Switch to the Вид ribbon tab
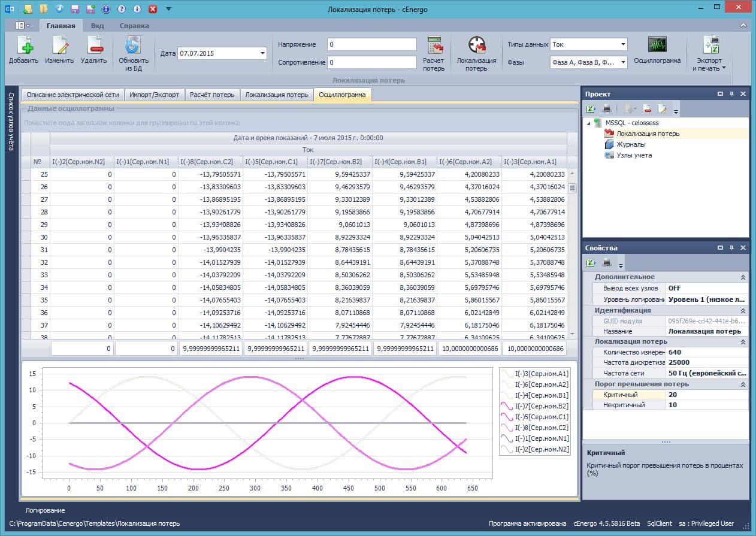 [97, 26]
